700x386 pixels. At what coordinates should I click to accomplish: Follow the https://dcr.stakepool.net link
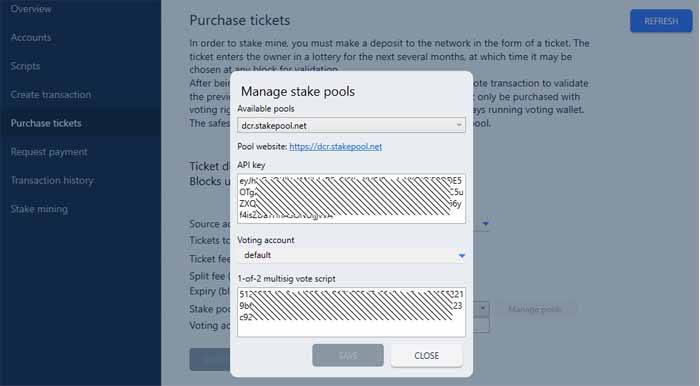click(335, 146)
